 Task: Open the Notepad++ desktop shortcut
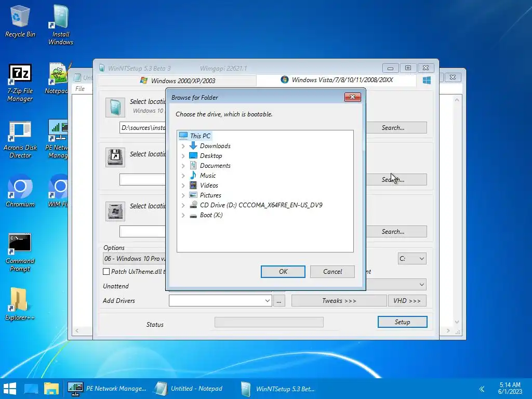pyautogui.click(x=57, y=78)
